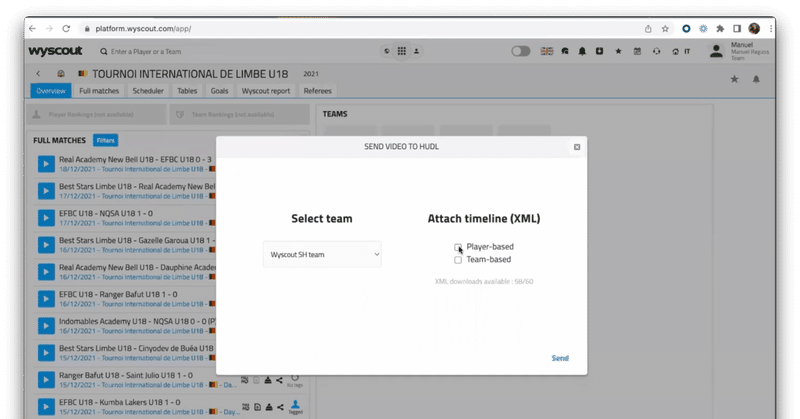Open 'EFBC U18 - Ranger Bafut U18 1 - 0'
The height and width of the screenshot is (419, 800).
click(118, 294)
